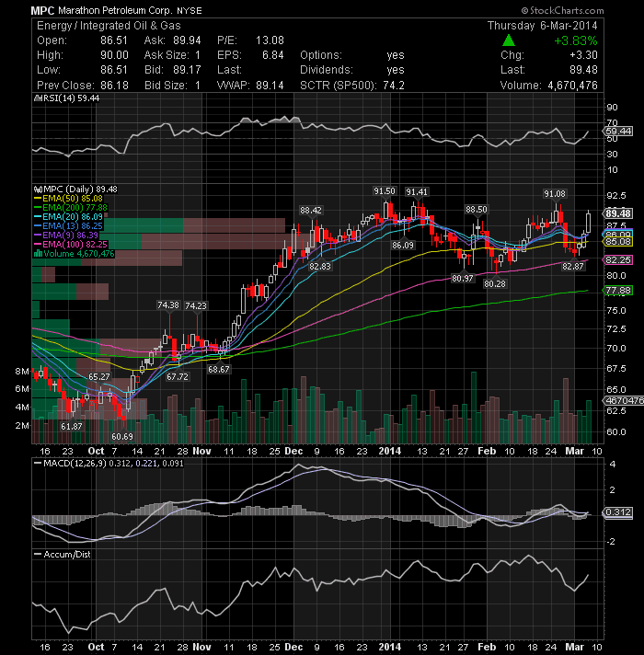Click the 61.87 price low label
The image size is (644, 655).
(72, 427)
